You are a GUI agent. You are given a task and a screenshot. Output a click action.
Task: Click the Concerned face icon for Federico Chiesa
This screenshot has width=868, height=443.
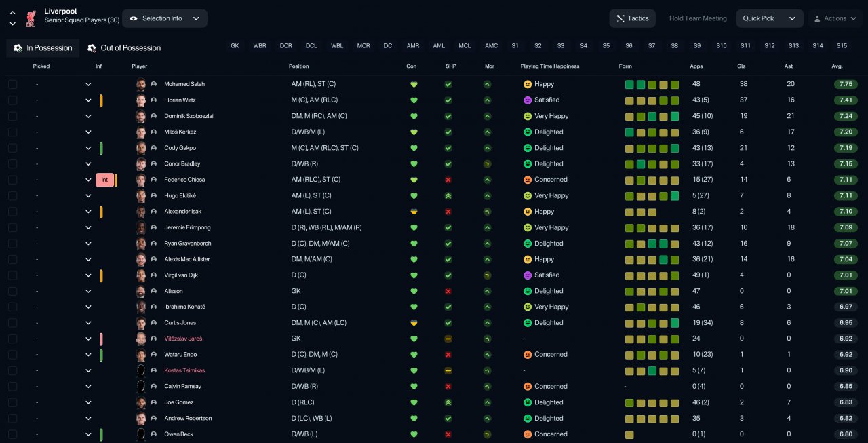(x=528, y=180)
